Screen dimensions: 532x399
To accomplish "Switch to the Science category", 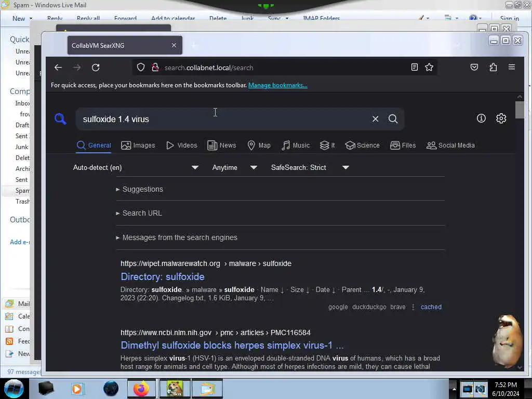I will [362, 145].
